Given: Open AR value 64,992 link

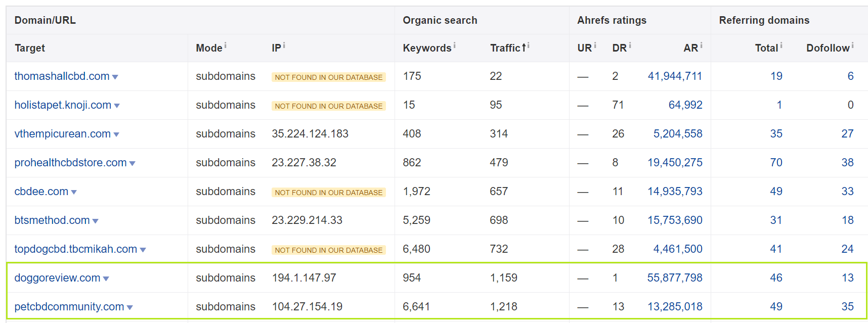Looking at the screenshot, I should 685,105.
